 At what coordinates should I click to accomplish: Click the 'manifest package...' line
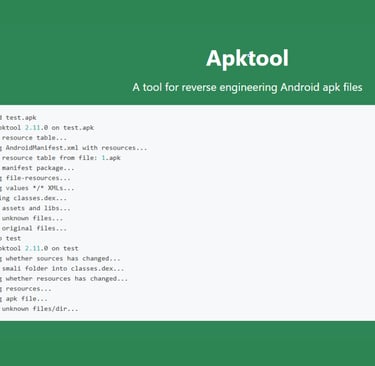(37, 168)
